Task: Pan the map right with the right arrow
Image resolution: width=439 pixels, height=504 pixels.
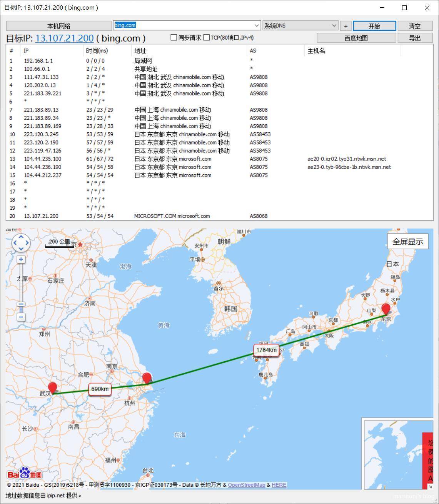Action: (27, 243)
